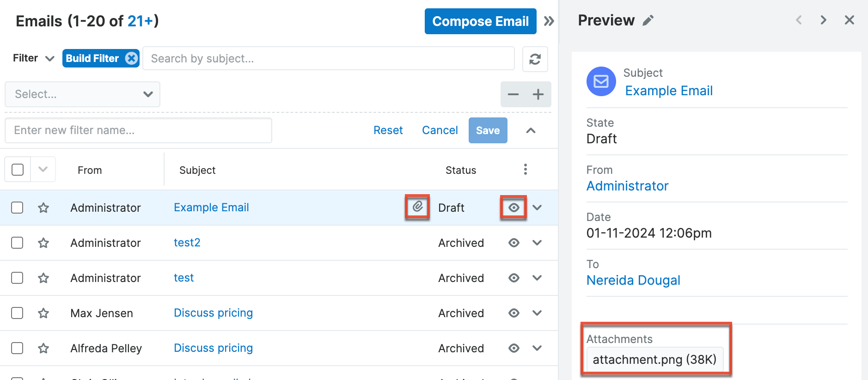The image size is (868, 380).
Task: Open the Nereida Dougal recipient link
Action: [x=633, y=280]
